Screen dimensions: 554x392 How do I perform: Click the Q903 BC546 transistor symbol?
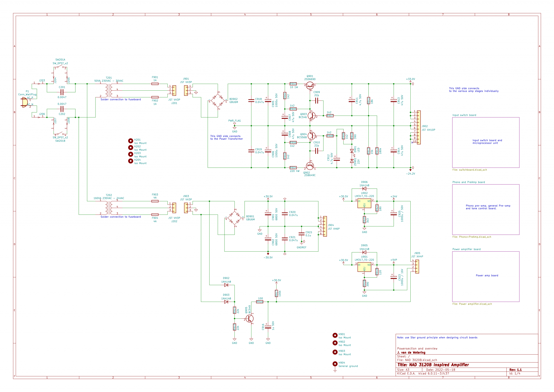pyautogui.click(x=312, y=116)
